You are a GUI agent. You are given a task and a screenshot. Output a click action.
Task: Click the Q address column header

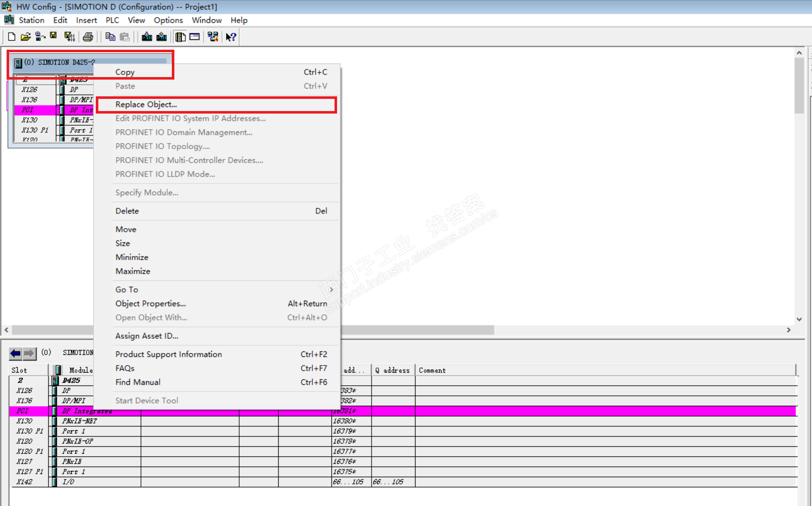click(x=393, y=370)
